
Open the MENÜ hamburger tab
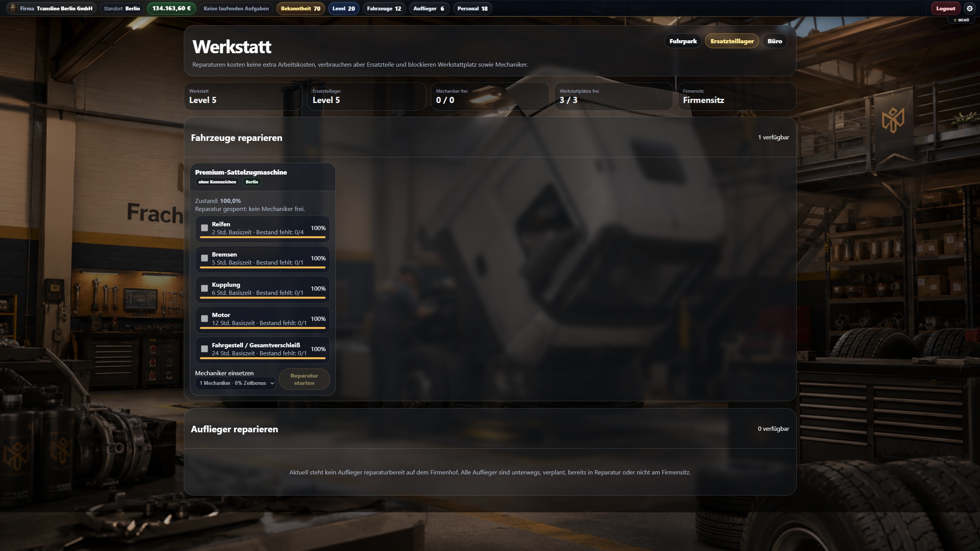[x=961, y=20]
